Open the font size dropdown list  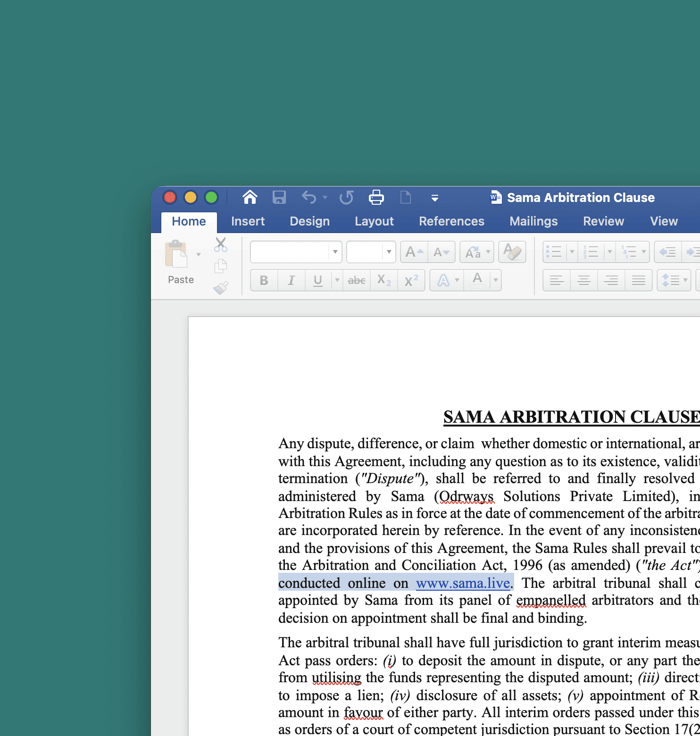coord(389,252)
